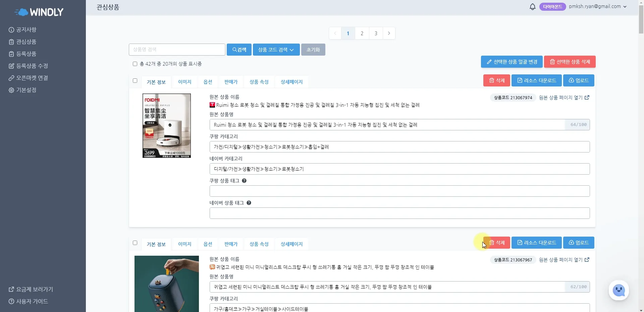Select page 1 in pagination
644x312 pixels.
348,33
